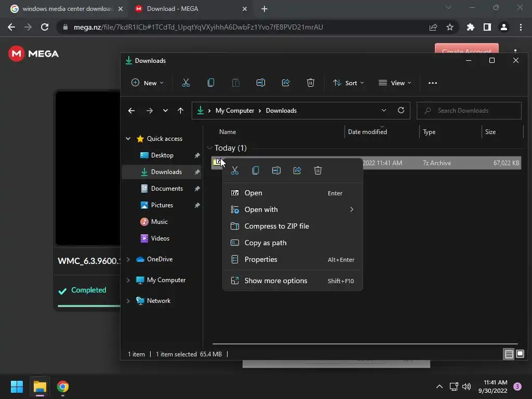The image size is (532, 399).
Task: Choose Compress to ZIP file
Action: (292, 226)
